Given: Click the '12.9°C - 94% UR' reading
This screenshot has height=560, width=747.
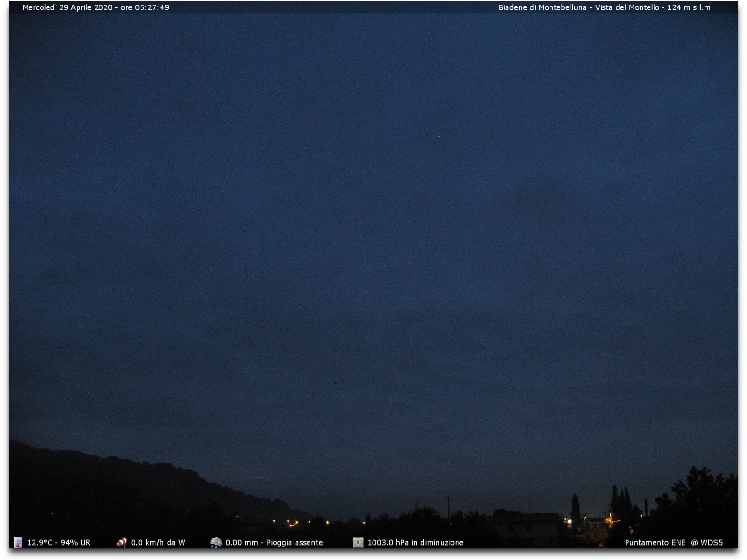Looking at the screenshot, I should click(x=59, y=543).
